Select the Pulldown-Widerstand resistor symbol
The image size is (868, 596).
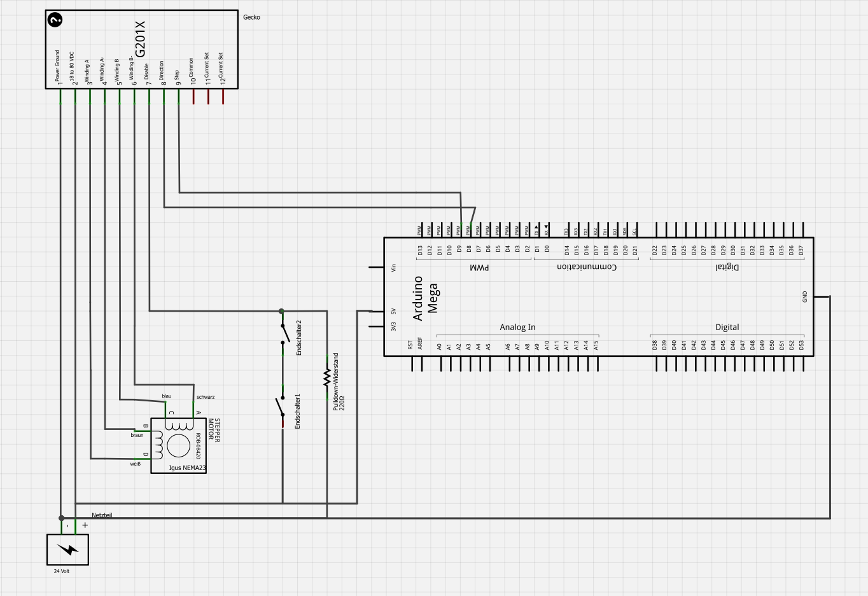tap(327, 378)
